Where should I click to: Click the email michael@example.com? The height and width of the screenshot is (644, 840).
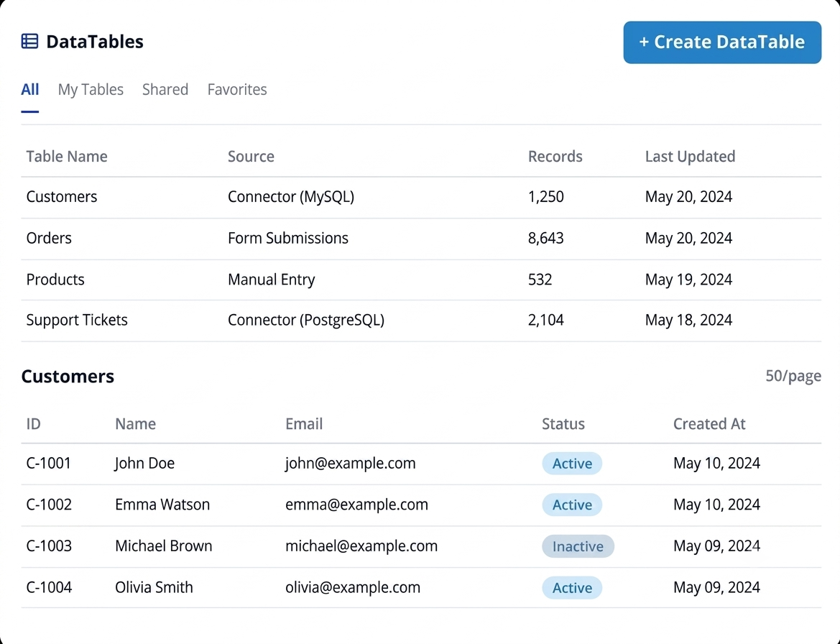point(361,546)
